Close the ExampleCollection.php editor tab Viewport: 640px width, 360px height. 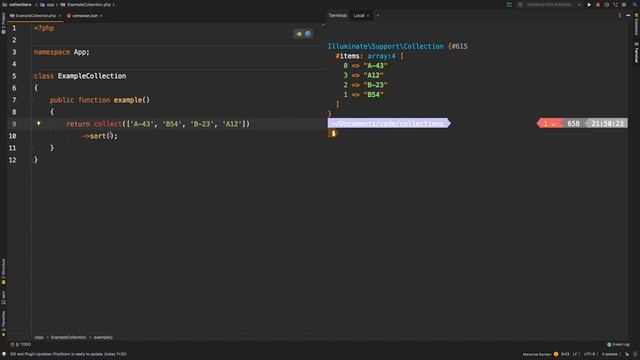tap(60, 16)
